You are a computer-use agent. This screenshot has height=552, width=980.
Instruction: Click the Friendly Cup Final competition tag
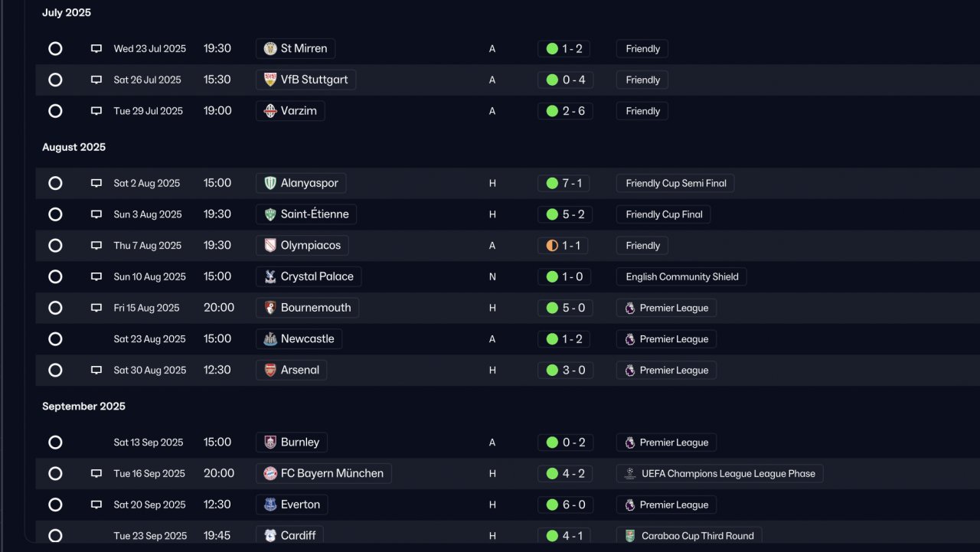pyautogui.click(x=664, y=214)
